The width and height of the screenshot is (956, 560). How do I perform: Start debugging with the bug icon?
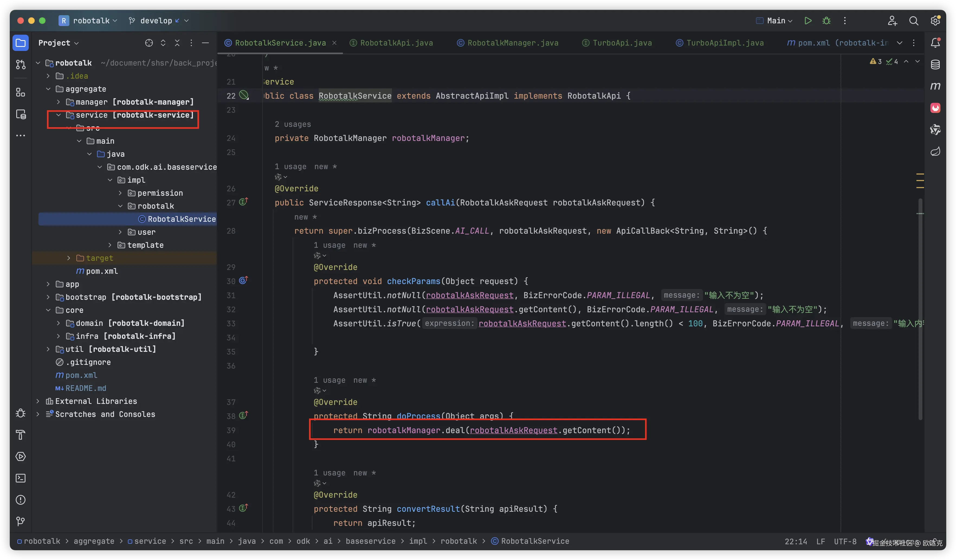click(x=826, y=21)
